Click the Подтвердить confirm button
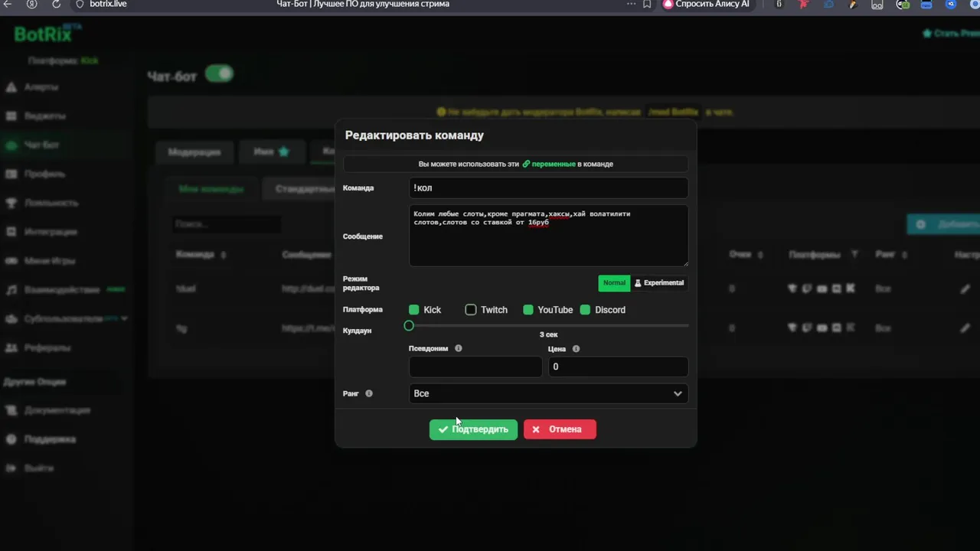Image resolution: width=980 pixels, height=551 pixels. point(473,430)
